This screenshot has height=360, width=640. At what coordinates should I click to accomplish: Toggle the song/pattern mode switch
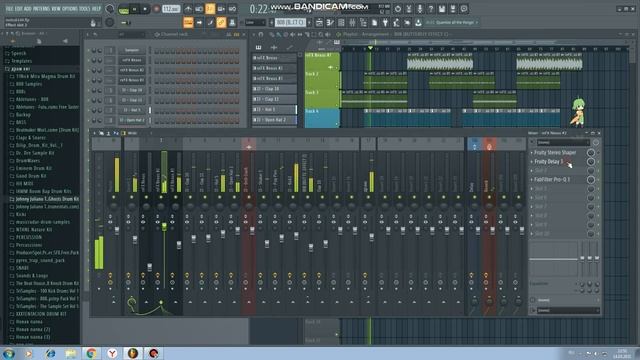pyautogui.click(x=123, y=9)
